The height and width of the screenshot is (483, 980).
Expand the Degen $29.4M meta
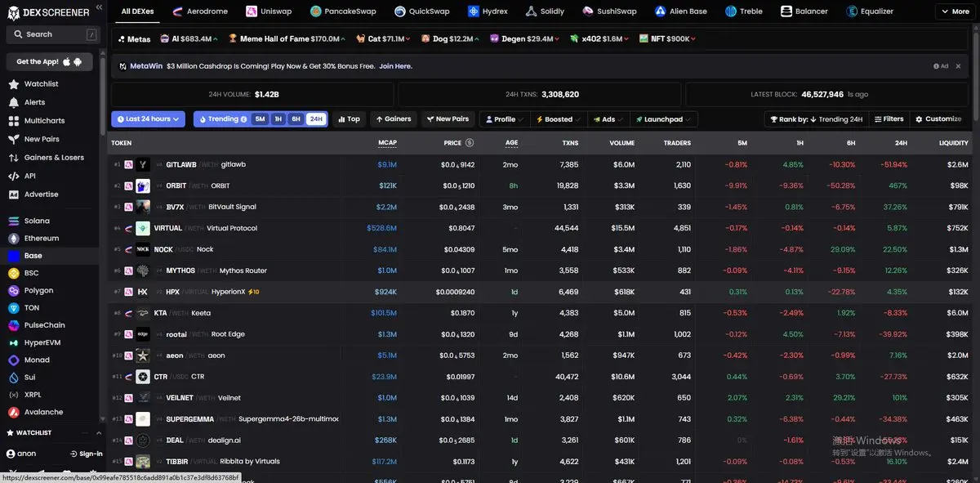point(524,39)
